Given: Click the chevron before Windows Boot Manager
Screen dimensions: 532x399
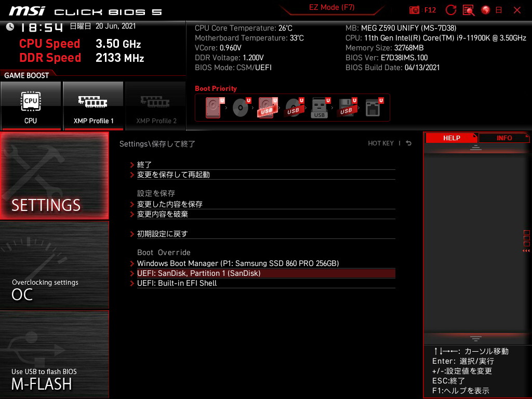Looking at the screenshot, I should (132, 263).
